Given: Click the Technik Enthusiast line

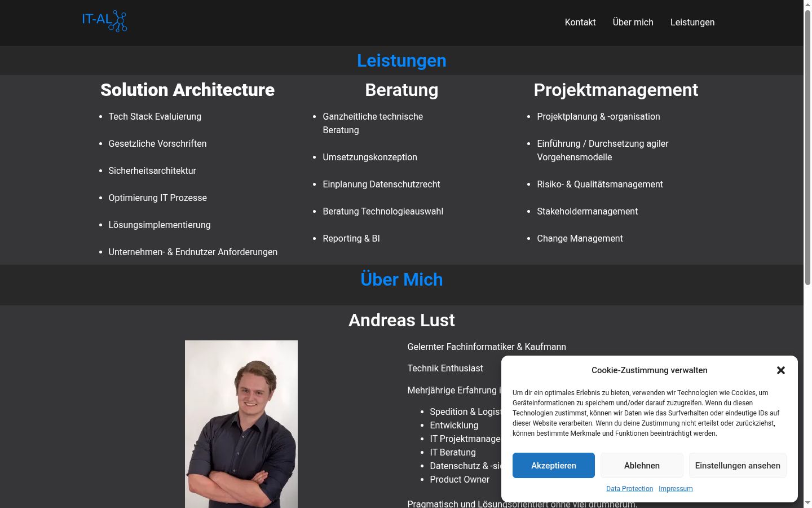Looking at the screenshot, I should click(x=445, y=369).
